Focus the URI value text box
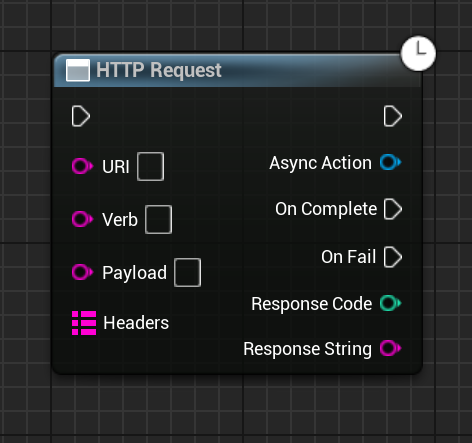 (x=150, y=166)
